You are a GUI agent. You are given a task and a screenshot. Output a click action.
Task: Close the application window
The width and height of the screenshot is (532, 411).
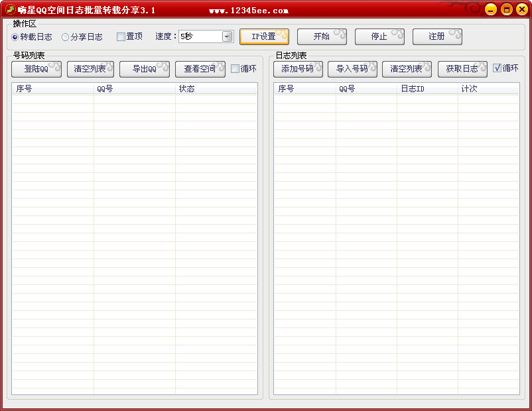pyautogui.click(x=522, y=9)
